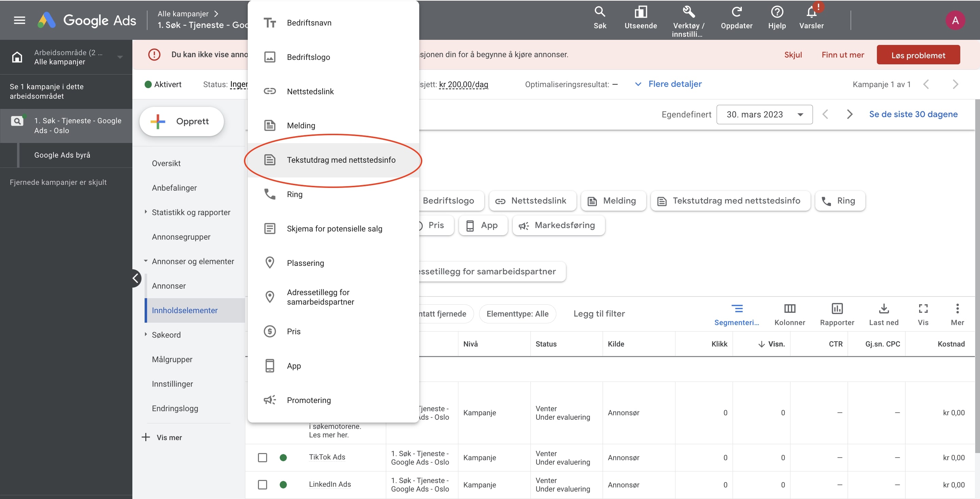Click the Søk magnifier icon
Image resolution: width=980 pixels, height=499 pixels.
tap(600, 12)
